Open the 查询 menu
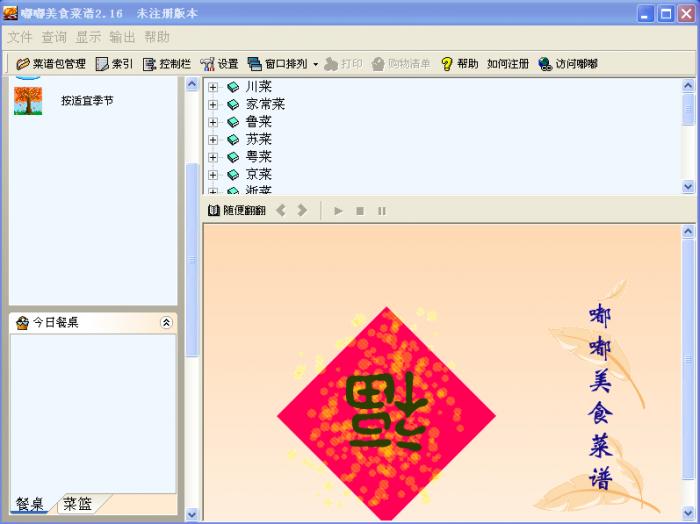 [x=54, y=37]
